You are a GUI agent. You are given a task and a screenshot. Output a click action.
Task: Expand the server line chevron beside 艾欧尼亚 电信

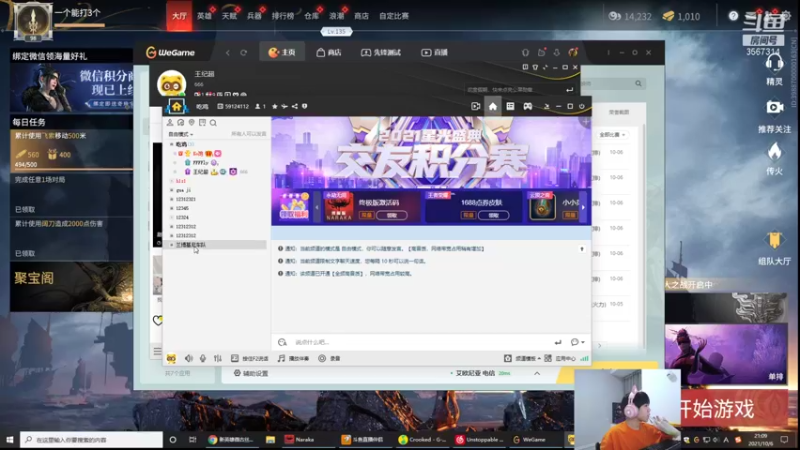pyautogui.click(x=537, y=373)
